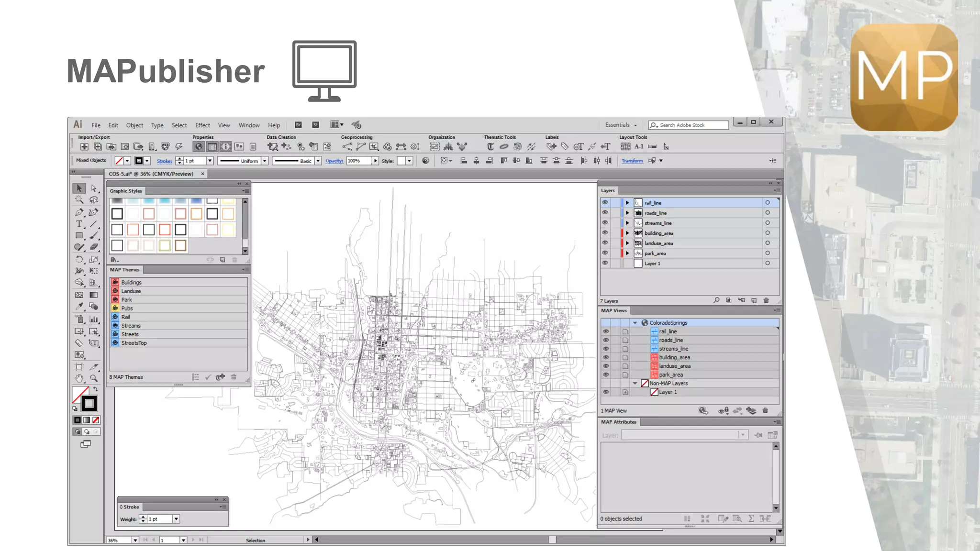Viewport: 980px width, 551px height.
Task: Select the Pen tool
Action: (x=79, y=212)
